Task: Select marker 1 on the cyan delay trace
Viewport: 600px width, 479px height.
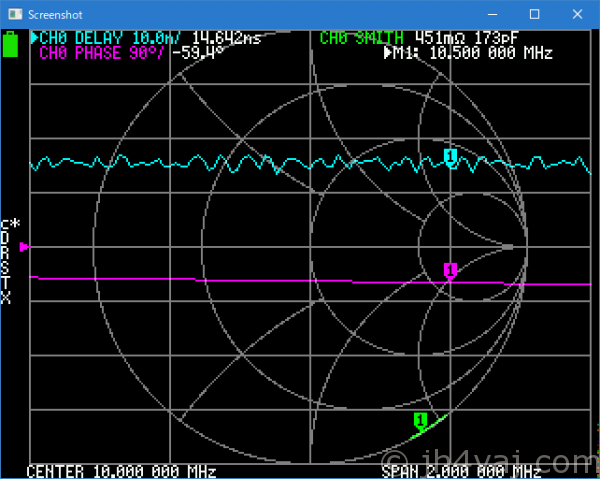Action: tap(450, 157)
